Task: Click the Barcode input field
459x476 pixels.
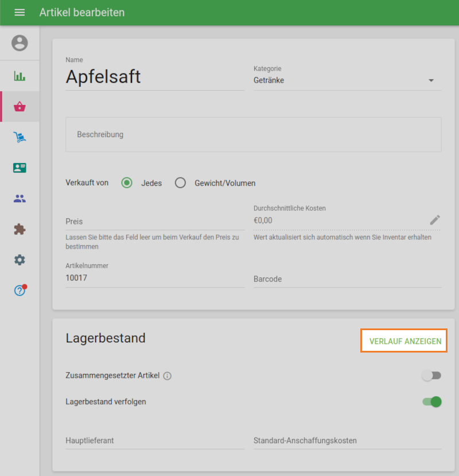Action: [347, 279]
